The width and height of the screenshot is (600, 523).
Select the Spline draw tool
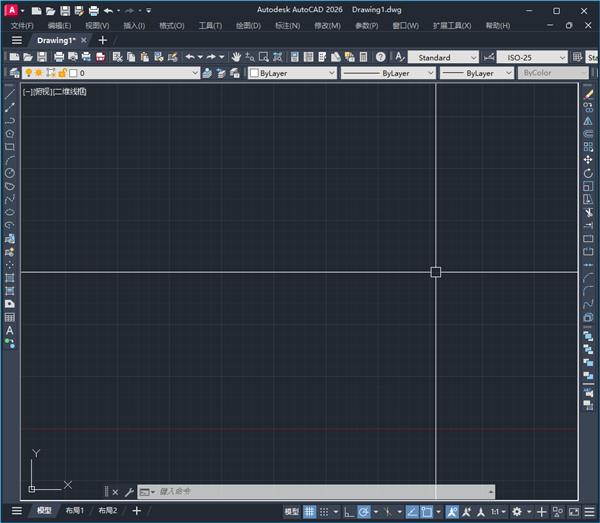[10, 199]
